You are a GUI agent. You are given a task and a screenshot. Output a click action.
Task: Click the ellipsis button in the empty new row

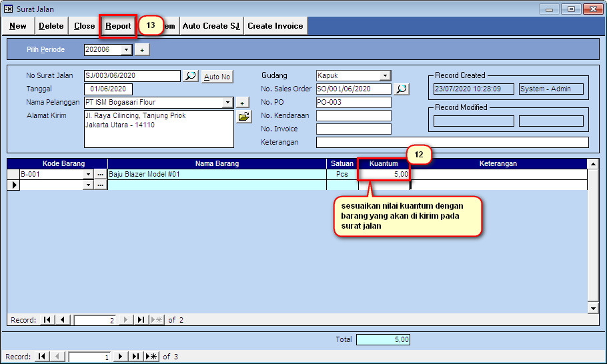(100, 185)
